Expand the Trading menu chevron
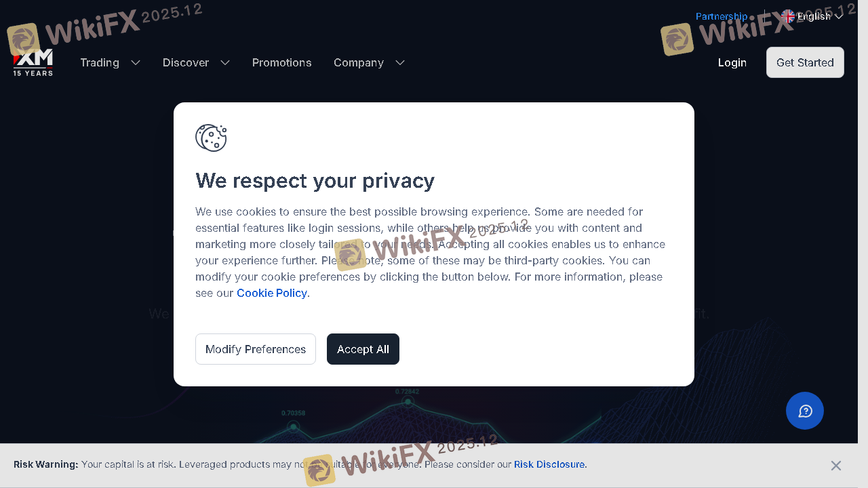 click(x=136, y=62)
